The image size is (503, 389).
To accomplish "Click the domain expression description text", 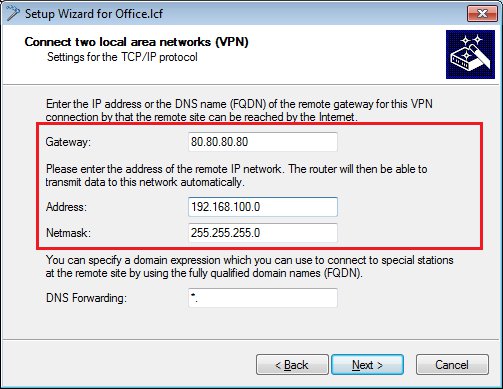I will [249, 266].
